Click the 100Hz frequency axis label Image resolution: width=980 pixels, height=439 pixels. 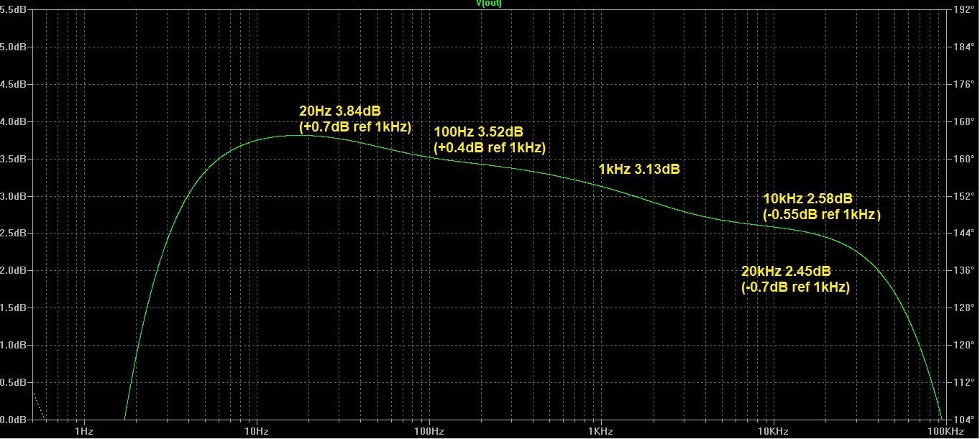pos(429,431)
